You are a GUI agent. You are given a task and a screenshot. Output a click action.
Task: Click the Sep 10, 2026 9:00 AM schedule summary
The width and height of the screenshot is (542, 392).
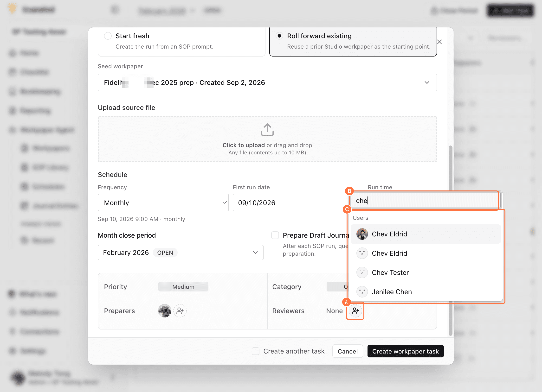click(142, 219)
